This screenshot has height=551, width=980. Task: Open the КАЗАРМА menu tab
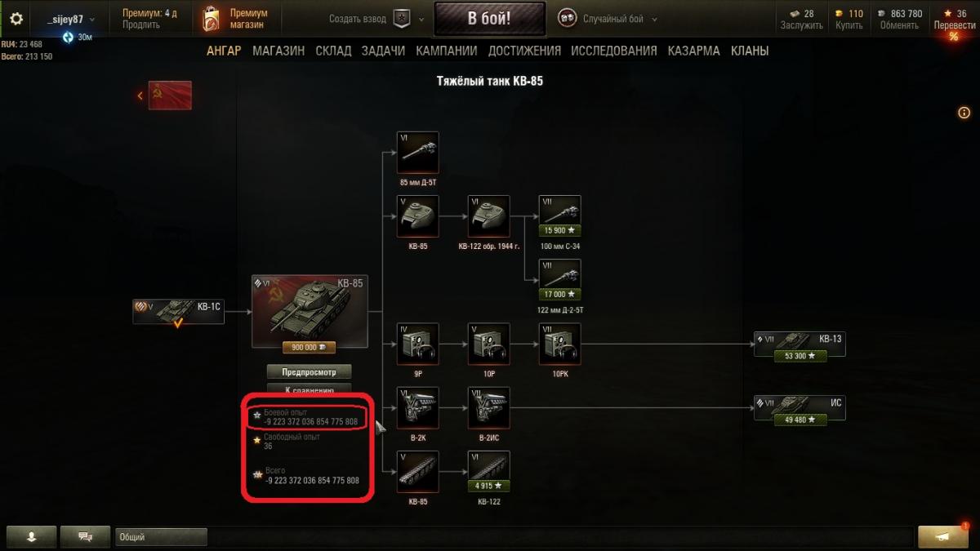tap(693, 51)
